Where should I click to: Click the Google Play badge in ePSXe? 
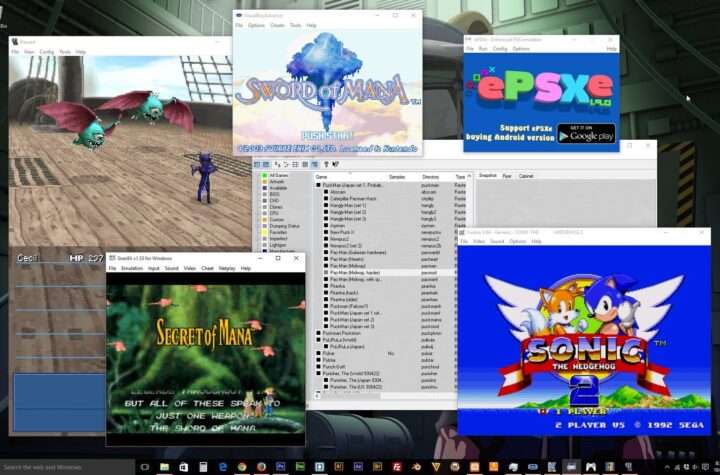click(585, 132)
